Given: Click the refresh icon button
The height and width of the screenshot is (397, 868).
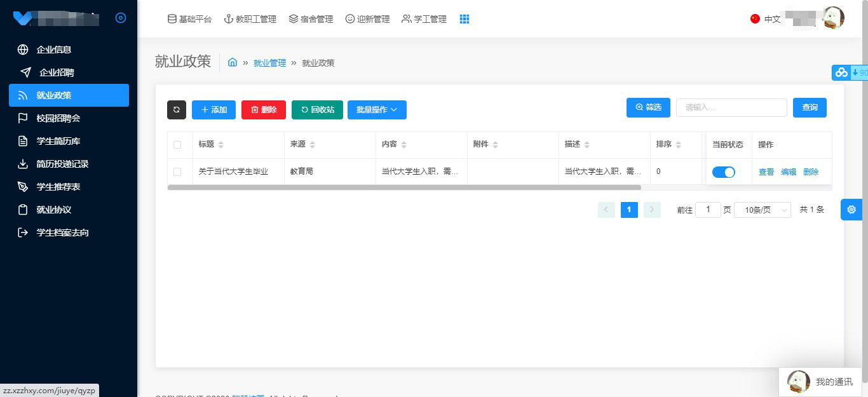Looking at the screenshot, I should 177,110.
